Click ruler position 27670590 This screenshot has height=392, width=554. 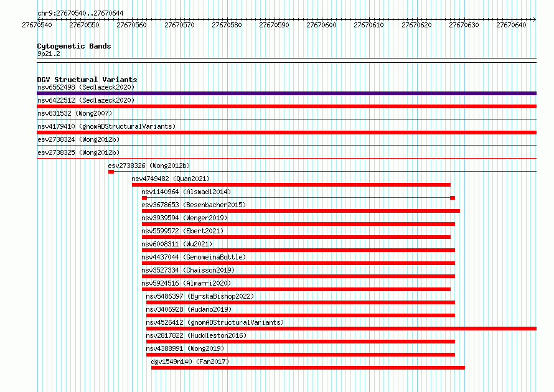pos(274,25)
